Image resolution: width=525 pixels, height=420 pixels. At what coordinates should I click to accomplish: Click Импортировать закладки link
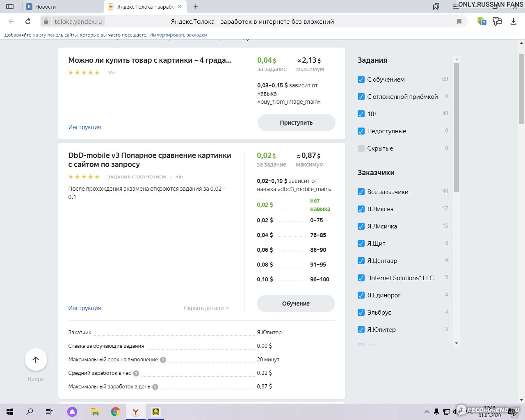point(178,35)
